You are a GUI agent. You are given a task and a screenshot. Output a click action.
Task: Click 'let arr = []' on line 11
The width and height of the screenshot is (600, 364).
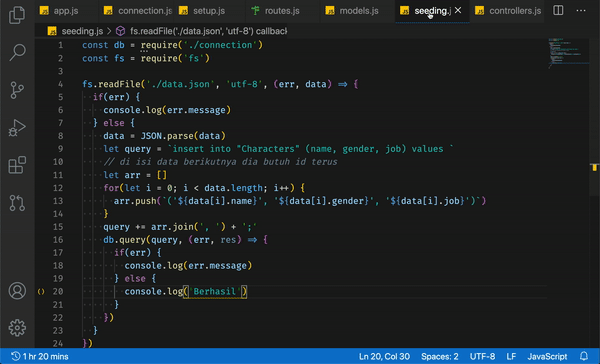click(x=135, y=175)
